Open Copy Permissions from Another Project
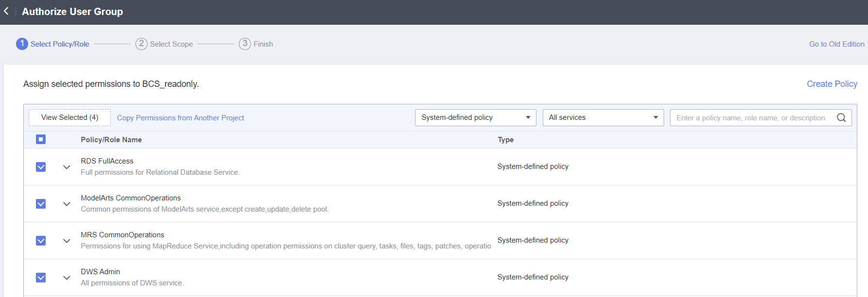868x297 pixels. pos(180,118)
